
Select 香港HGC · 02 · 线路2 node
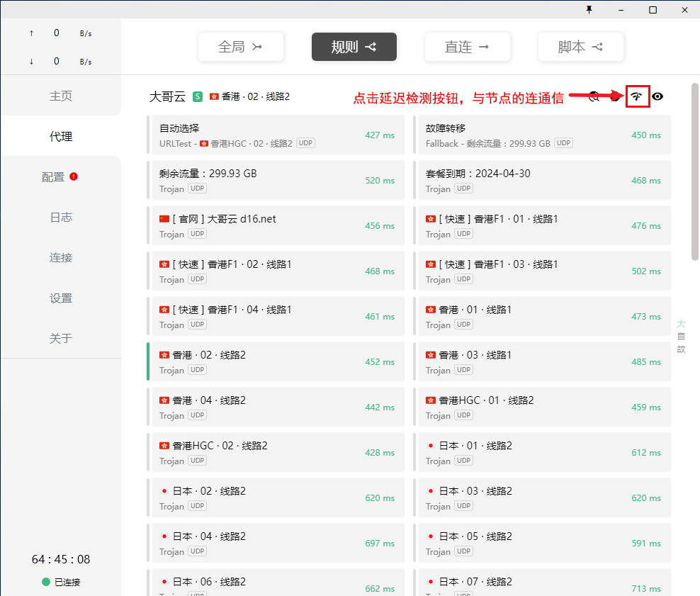click(x=276, y=452)
